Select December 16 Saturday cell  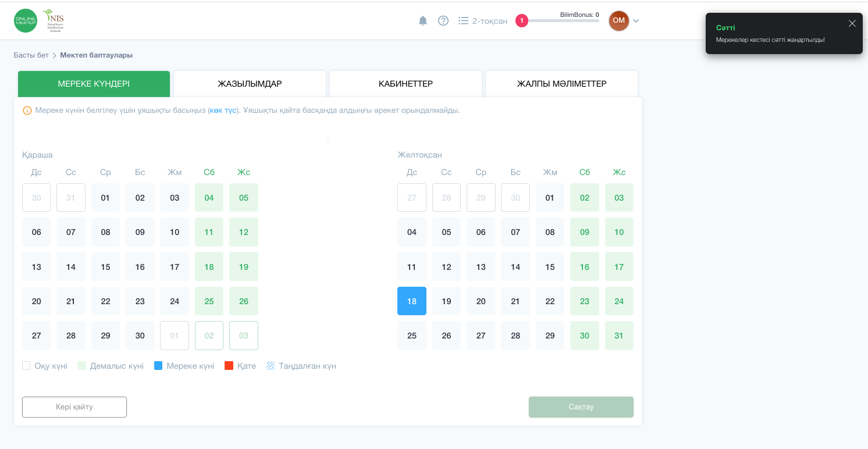[x=585, y=267]
